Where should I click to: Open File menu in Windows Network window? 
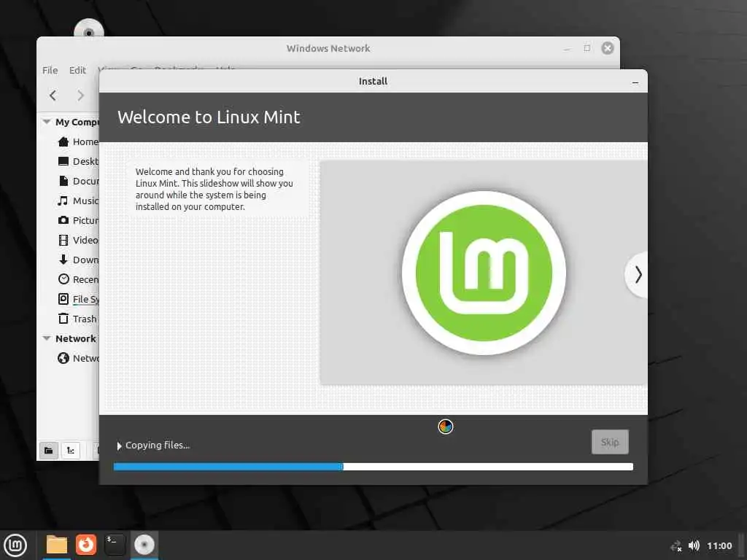tap(50, 70)
